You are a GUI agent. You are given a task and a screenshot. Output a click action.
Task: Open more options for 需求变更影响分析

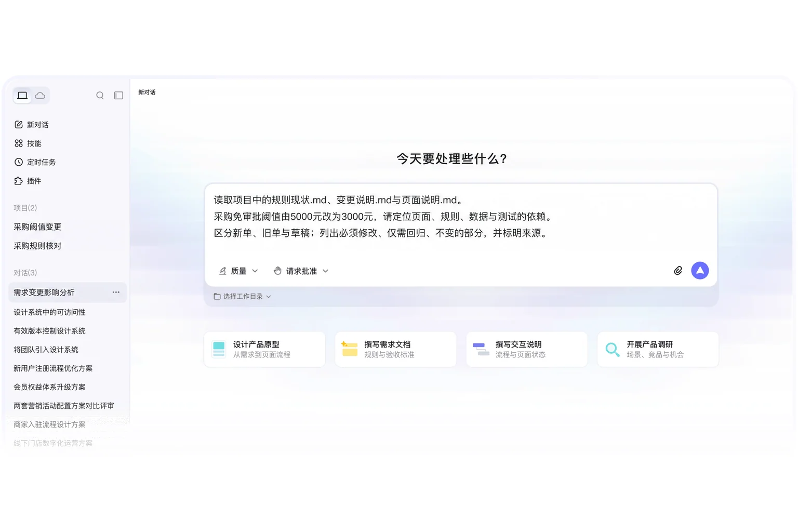(x=116, y=292)
